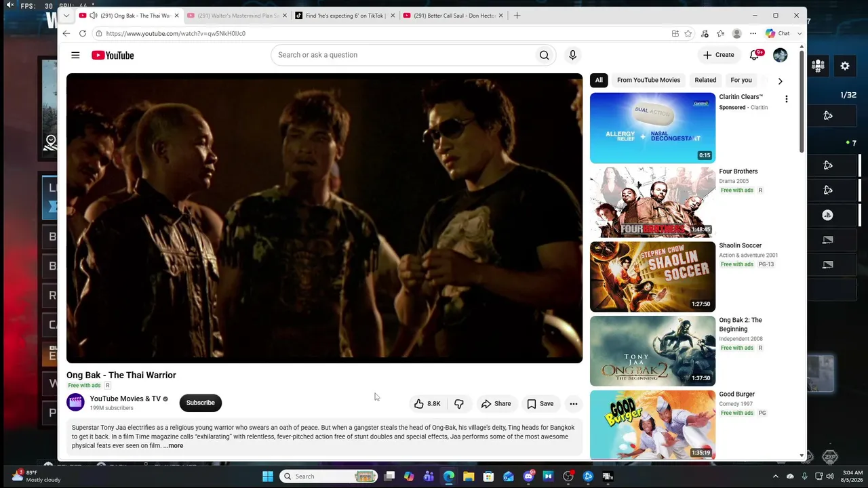The width and height of the screenshot is (868, 488).
Task: Reload the YouTube page
Action: pyautogui.click(x=83, y=33)
